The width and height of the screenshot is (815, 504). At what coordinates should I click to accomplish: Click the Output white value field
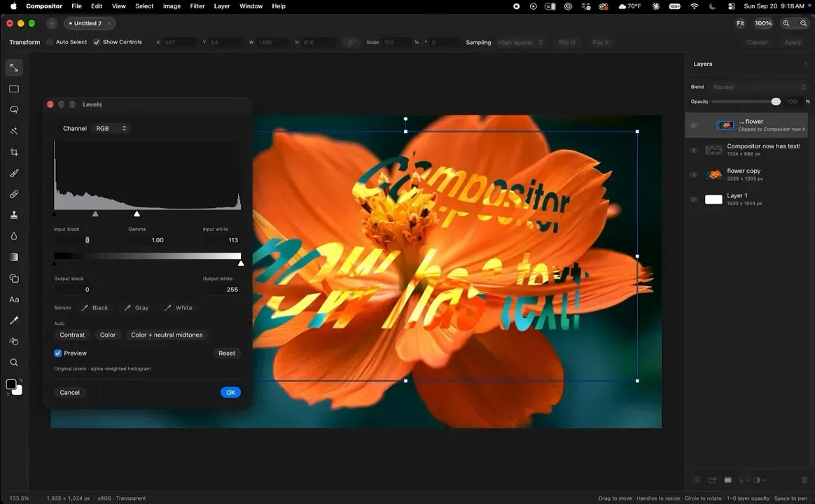pos(222,289)
